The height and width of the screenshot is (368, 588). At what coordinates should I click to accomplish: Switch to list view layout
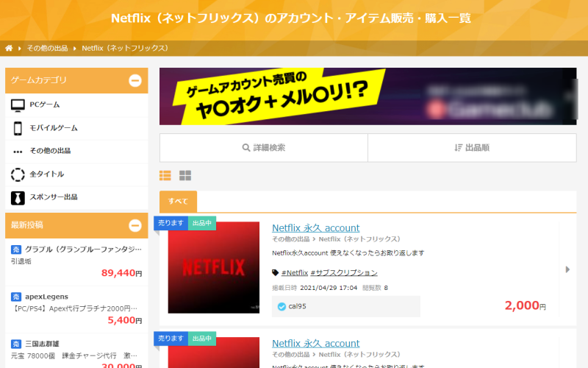[165, 175]
